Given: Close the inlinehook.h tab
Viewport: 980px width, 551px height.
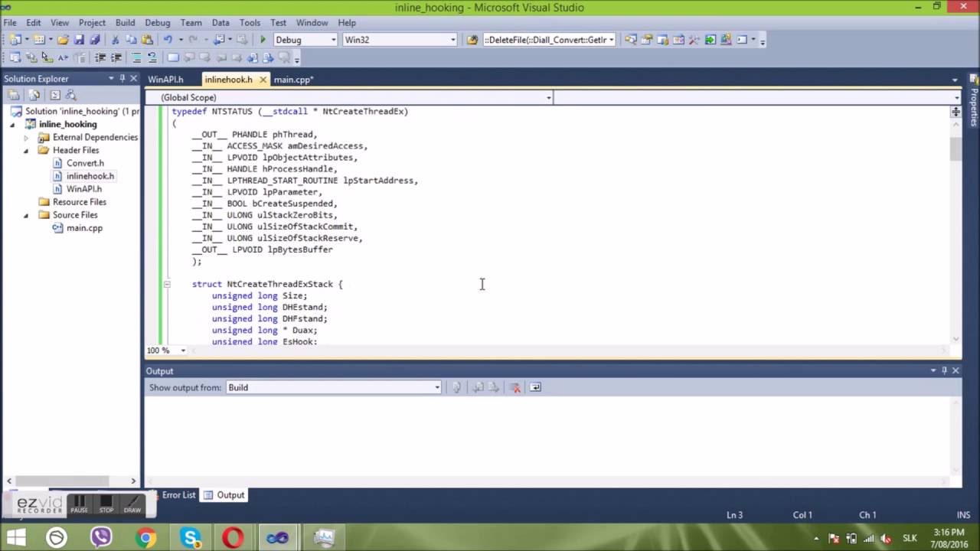Looking at the screenshot, I should [x=263, y=80].
